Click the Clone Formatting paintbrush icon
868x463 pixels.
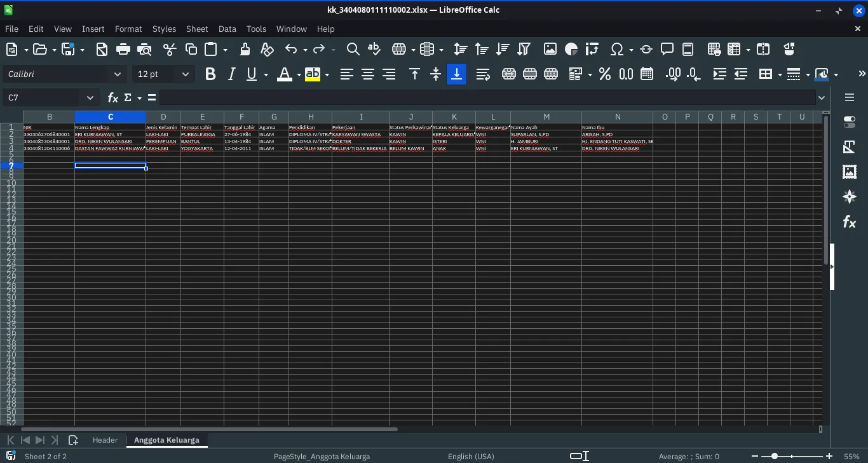(245, 49)
